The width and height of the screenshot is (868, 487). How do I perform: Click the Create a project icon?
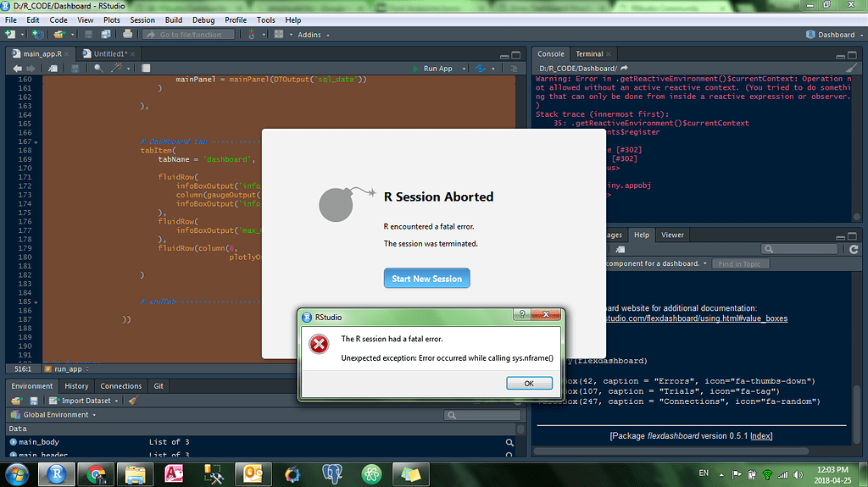pos(37,35)
